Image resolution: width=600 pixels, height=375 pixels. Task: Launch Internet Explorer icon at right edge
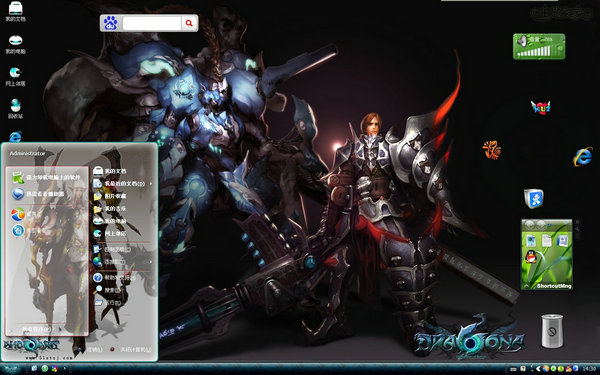tap(582, 157)
